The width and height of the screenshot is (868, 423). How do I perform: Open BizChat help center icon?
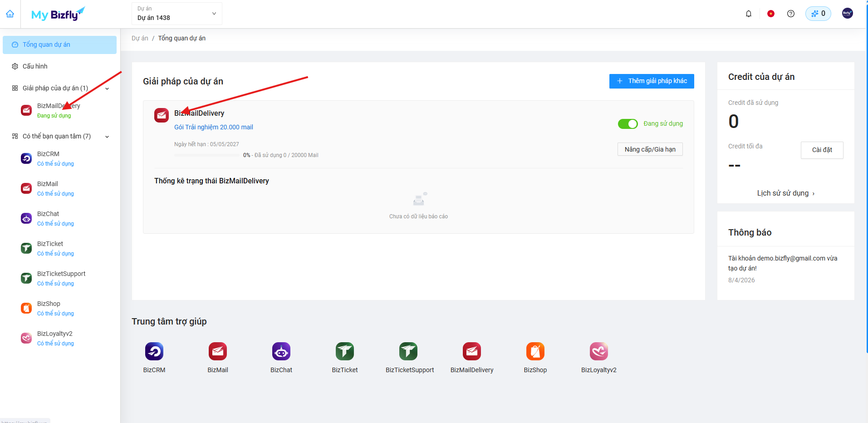point(281,351)
